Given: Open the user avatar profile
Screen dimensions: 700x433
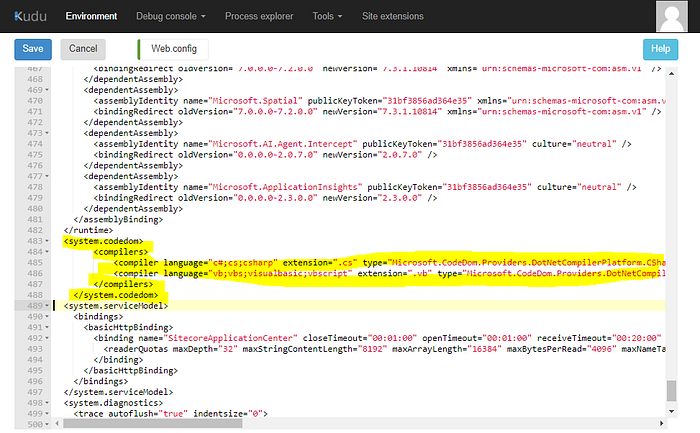Looking at the screenshot, I should [671, 17].
